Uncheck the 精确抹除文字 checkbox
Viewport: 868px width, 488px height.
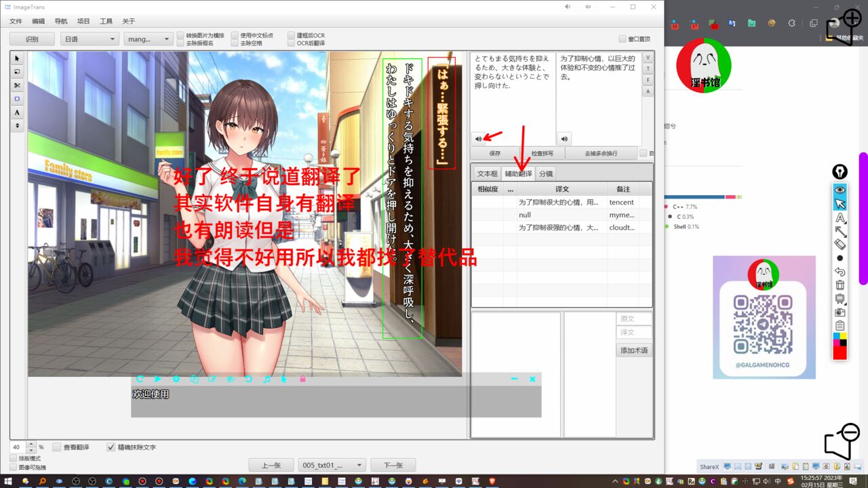pyautogui.click(x=111, y=447)
